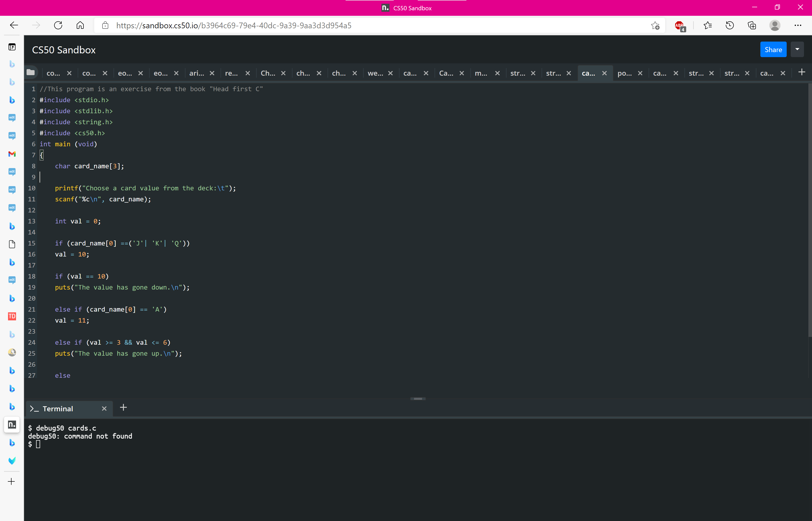Switch to the TD vertical tab
812x521 pixels.
(x=12, y=316)
